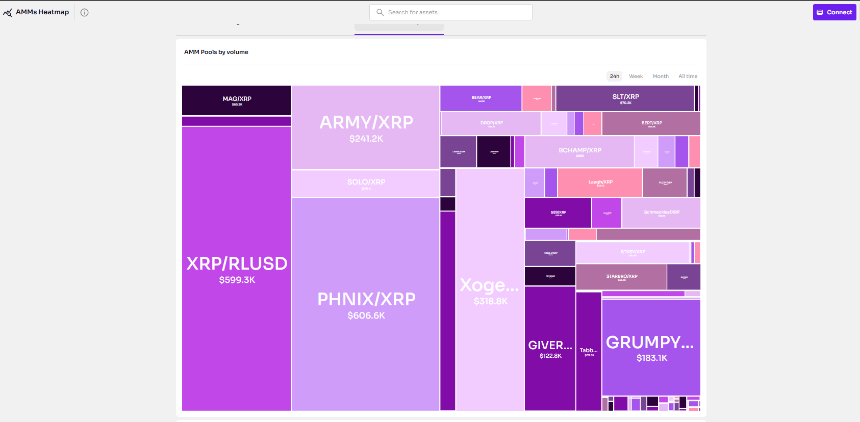
Task: Open the MAG/XRP dark tile
Action: click(236, 100)
